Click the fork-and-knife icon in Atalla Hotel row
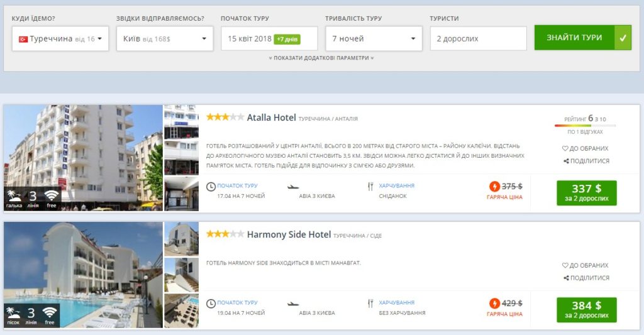Screen dimensions: 644x335 [x=370, y=187]
